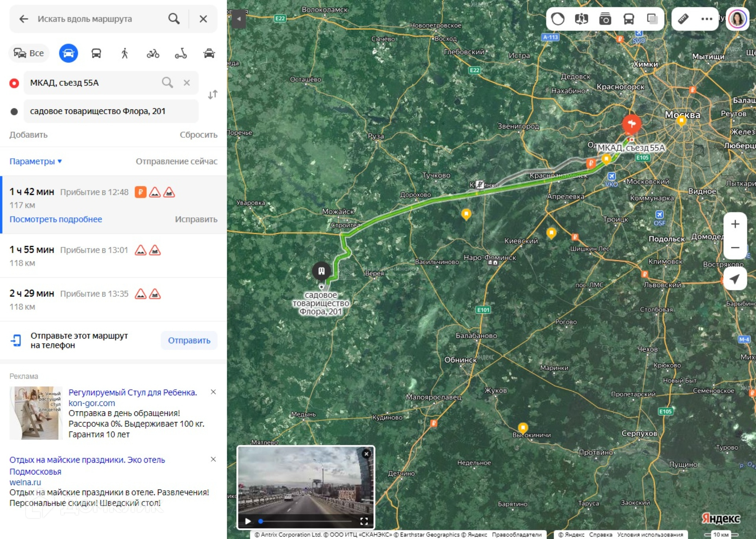Switch to taxi route mode

(209, 53)
